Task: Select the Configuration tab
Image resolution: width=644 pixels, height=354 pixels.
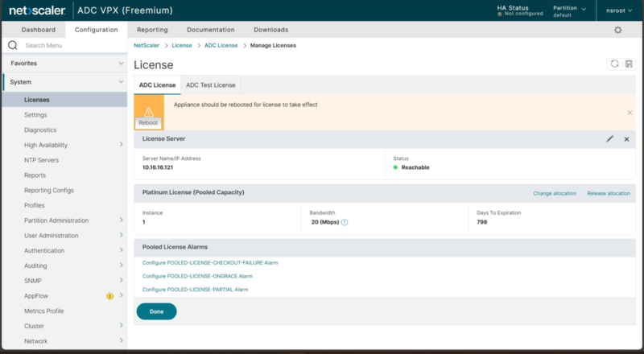Action: click(x=96, y=30)
